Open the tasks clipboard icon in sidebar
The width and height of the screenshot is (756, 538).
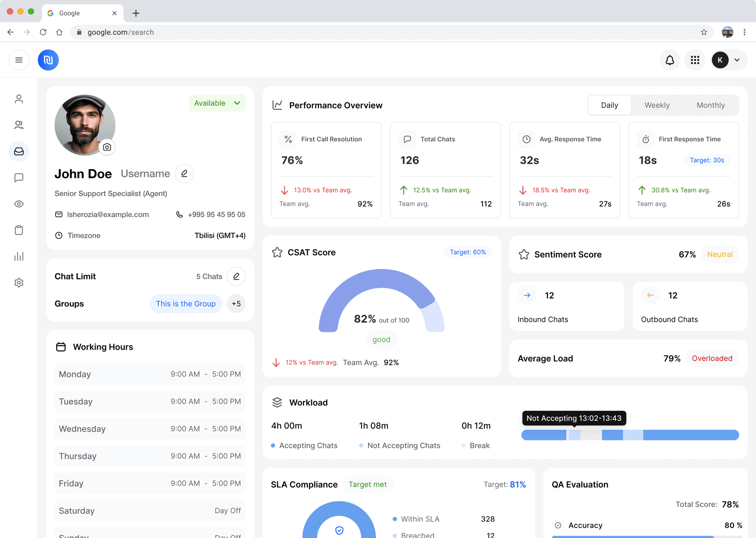(x=18, y=230)
